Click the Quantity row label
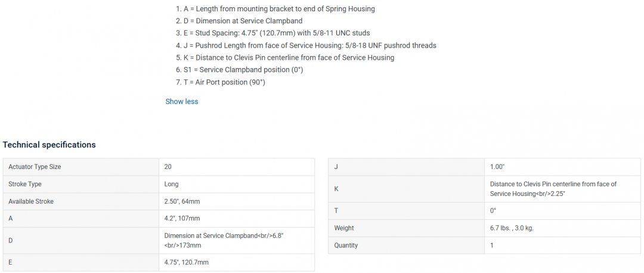The image size is (644, 273). (346, 246)
